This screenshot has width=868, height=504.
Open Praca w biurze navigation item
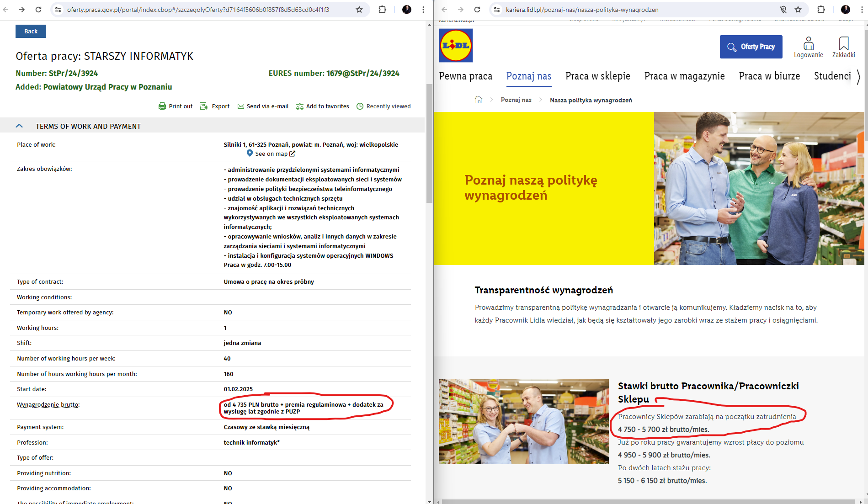[770, 76]
